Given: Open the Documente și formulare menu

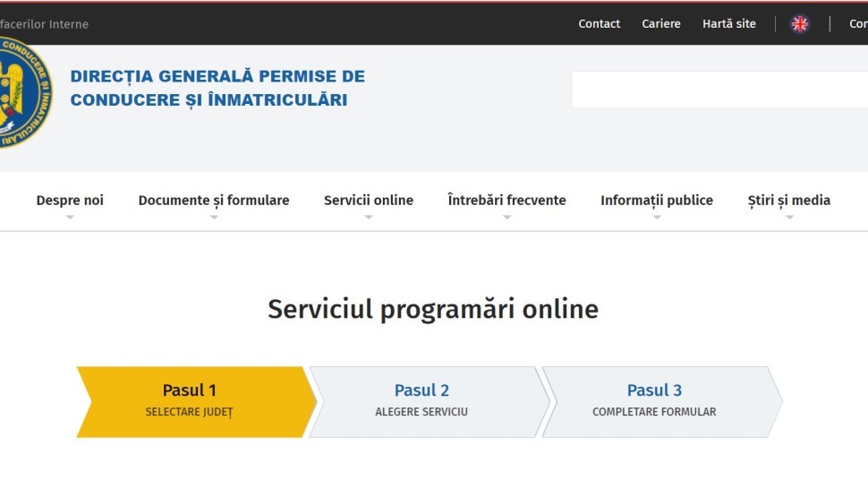Looking at the screenshot, I should point(214,200).
